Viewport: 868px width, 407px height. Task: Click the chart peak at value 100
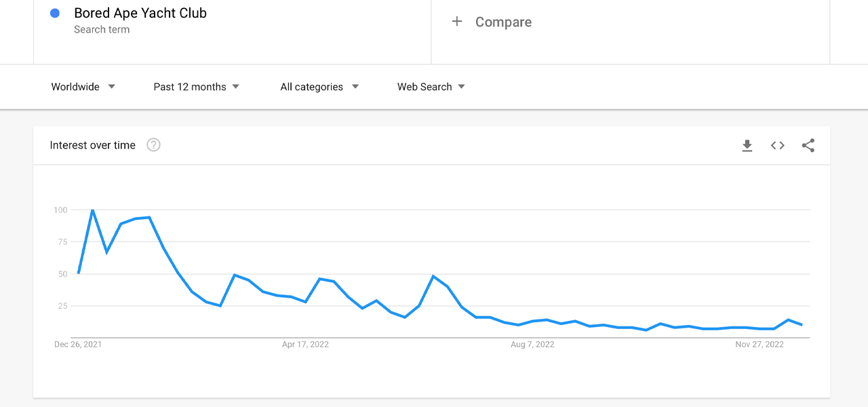(92, 210)
